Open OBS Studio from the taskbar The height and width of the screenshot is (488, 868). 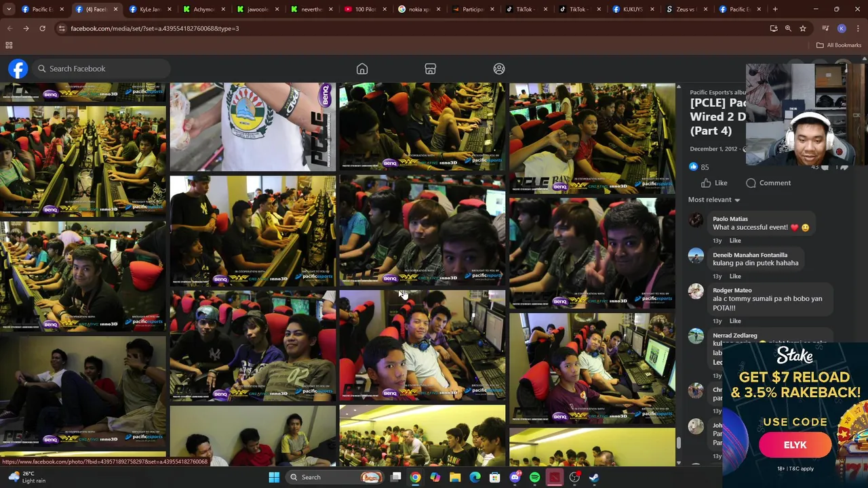[x=574, y=477]
